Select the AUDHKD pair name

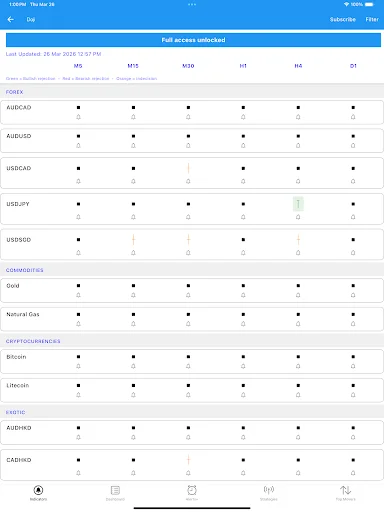(19, 428)
